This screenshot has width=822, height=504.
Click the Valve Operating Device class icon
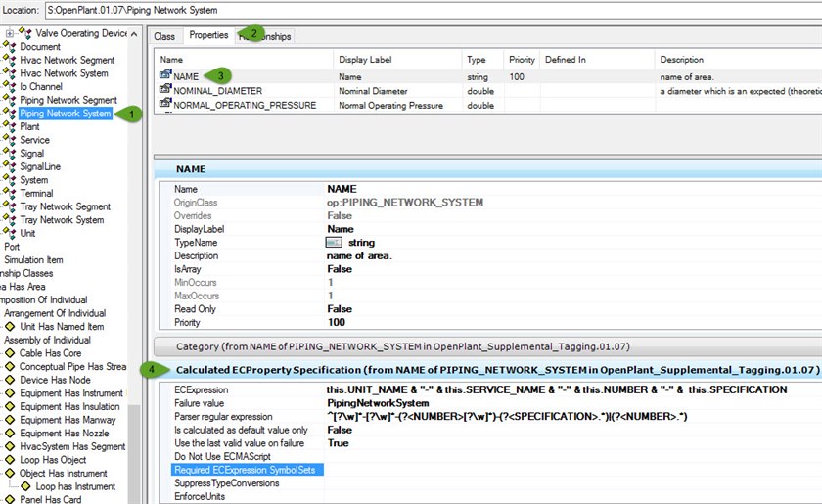(x=25, y=33)
